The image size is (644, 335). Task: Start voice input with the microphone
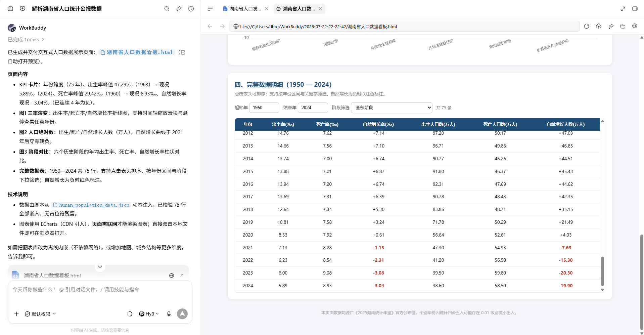point(169,314)
